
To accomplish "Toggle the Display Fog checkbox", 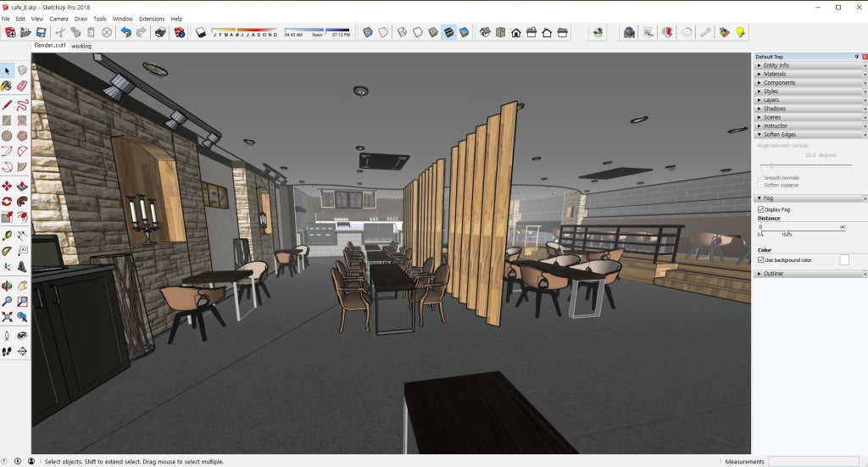I will tap(760, 209).
